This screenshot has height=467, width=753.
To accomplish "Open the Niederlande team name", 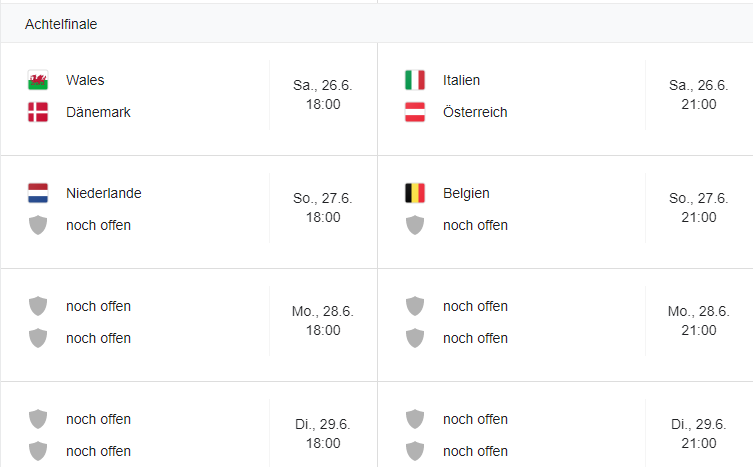I will (103, 193).
